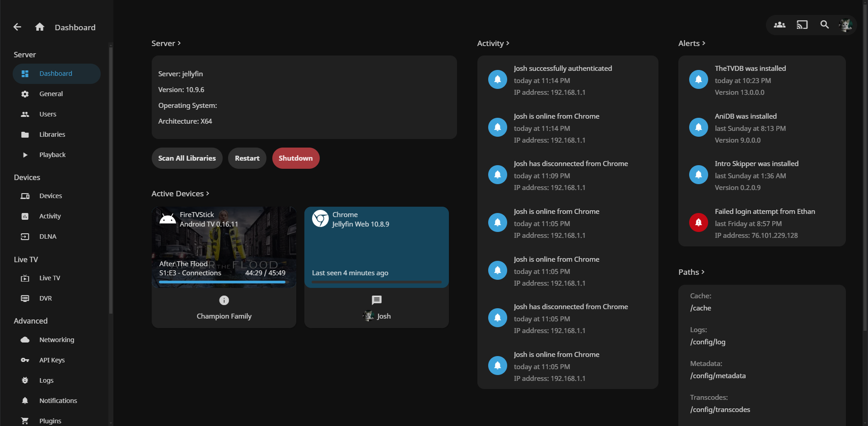Open the Alerts section heading

691,43
